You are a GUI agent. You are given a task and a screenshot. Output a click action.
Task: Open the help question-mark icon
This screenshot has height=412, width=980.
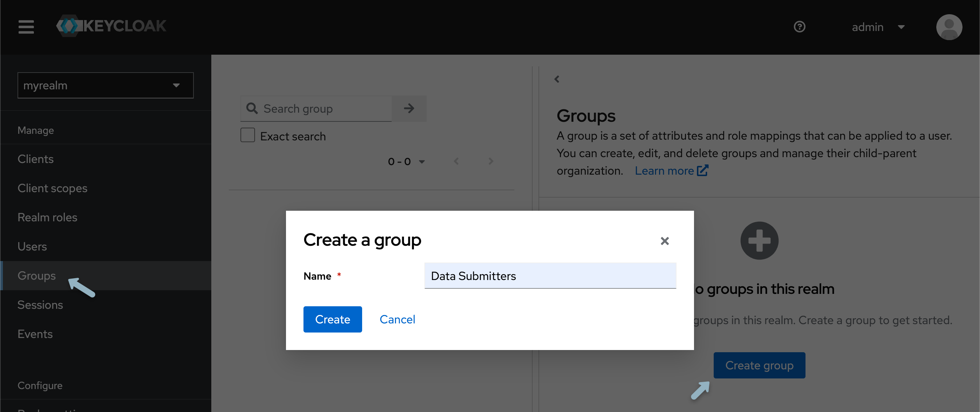click(x=800, y=27)
